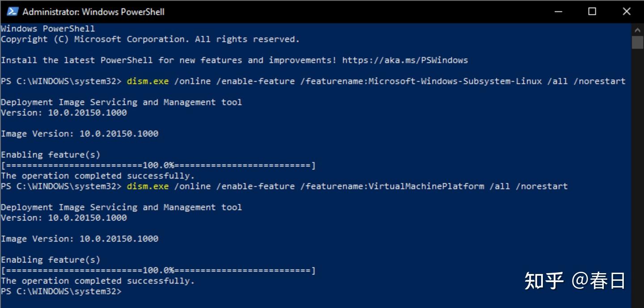Maximize the PowerShell window
The image size is (644, 308).
pos(592,12)
